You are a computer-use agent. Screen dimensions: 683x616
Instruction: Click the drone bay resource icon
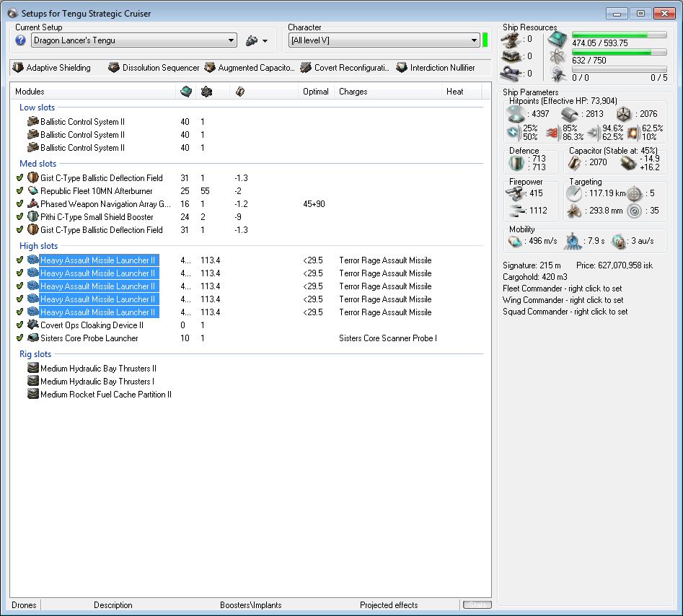point(557,74)
